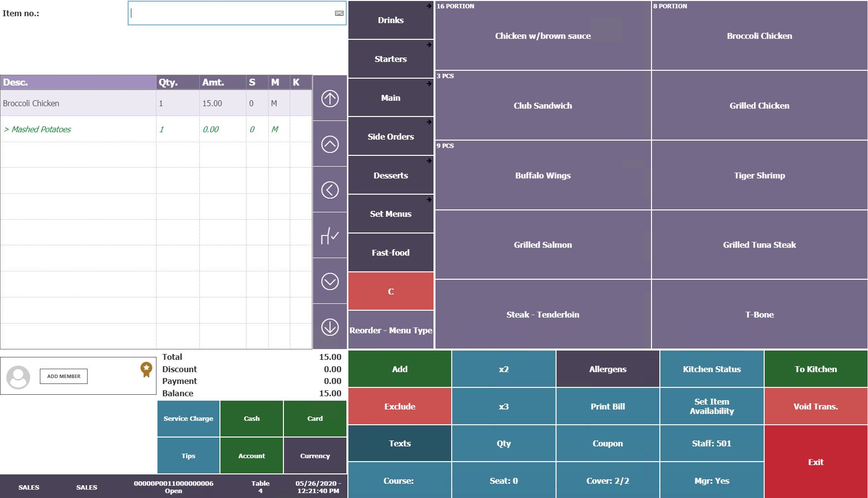Click the Qty button
Viewport: 868px width, 498px height.
(504, 443)
